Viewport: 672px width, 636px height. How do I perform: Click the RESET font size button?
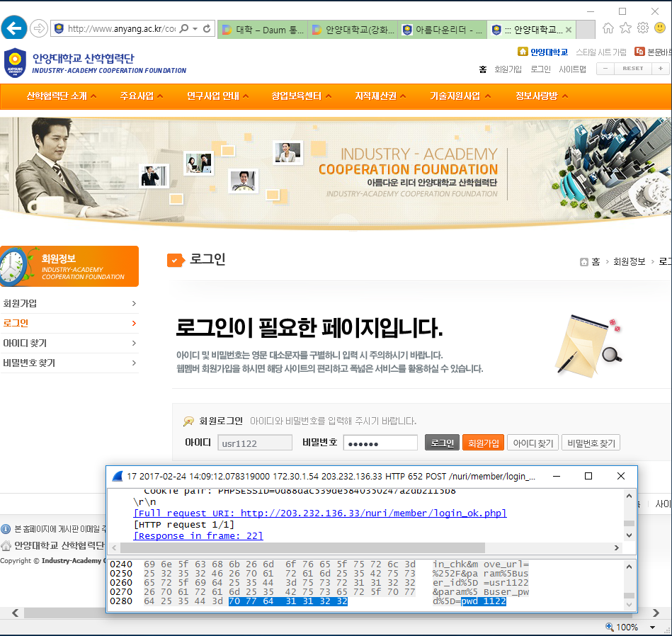coord(632,69)
